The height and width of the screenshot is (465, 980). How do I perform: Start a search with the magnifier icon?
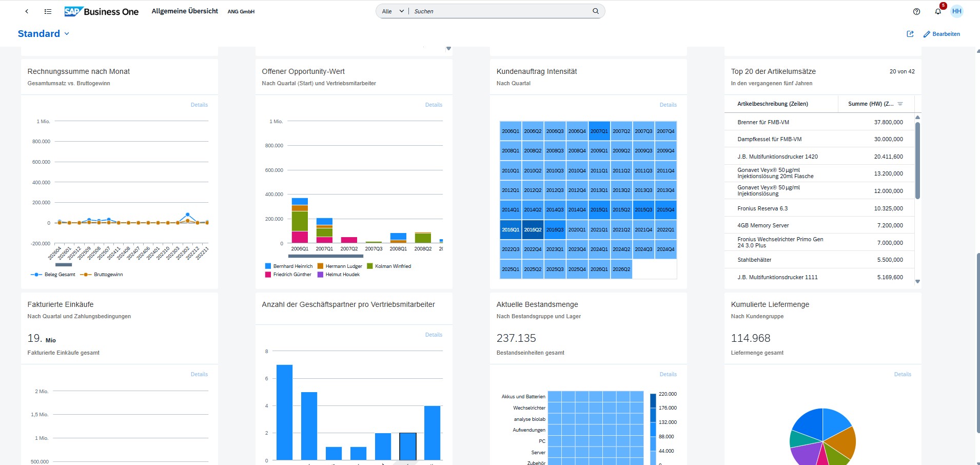[595, 11]
